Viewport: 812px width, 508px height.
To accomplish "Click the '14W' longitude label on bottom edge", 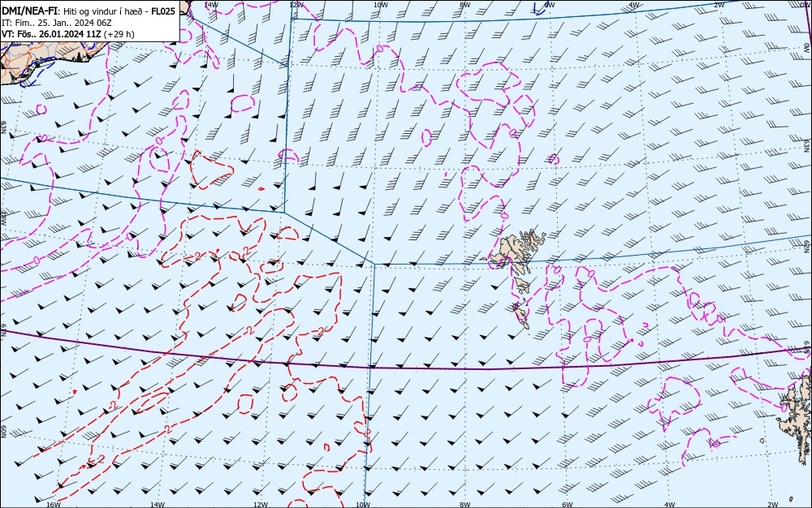I will tap(158, 505).
